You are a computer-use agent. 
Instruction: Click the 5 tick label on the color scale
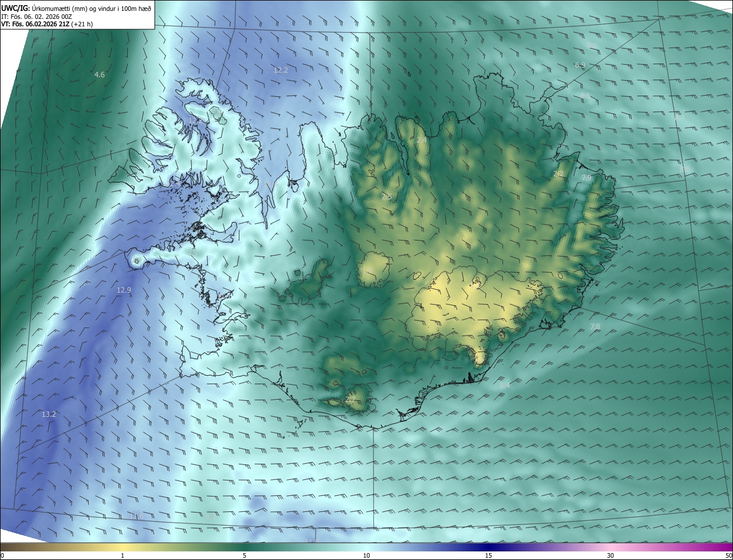(245, 555)
